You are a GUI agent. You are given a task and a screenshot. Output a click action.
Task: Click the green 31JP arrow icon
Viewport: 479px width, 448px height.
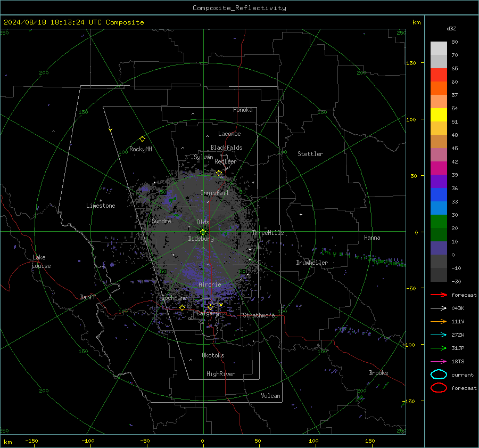tap(439, 348)
